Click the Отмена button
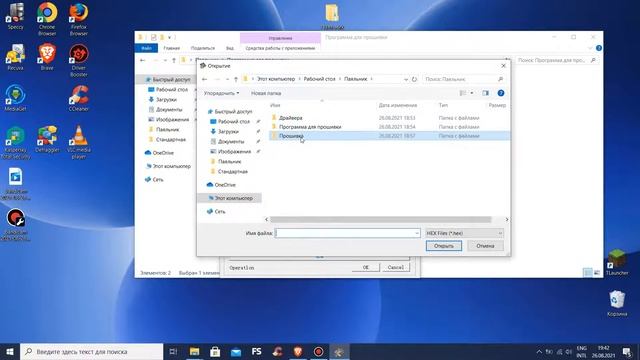Image resolution: width=640 pixels, height=360 pixels. tap(485, 246)
